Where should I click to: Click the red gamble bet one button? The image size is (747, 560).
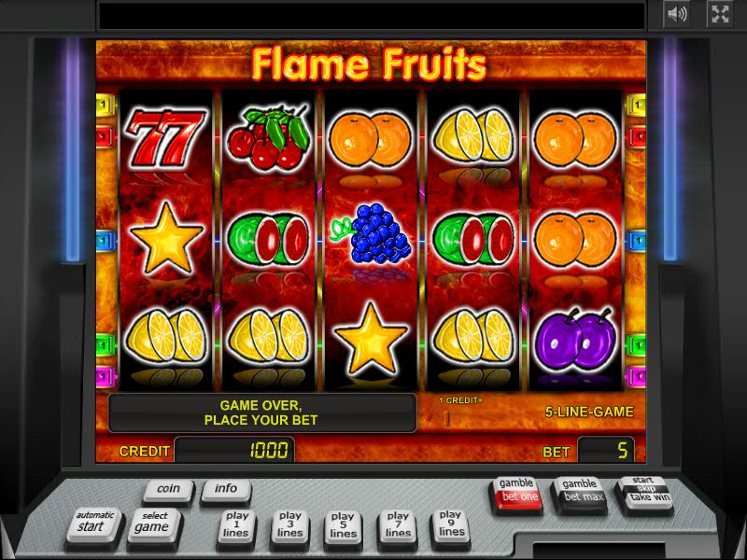click(516, 495)
